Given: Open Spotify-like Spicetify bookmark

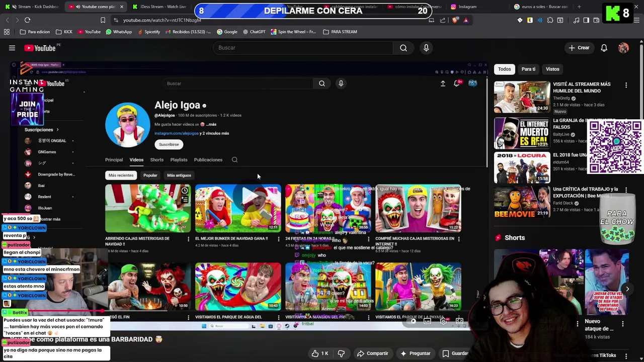Looking at the screenshot, I should (148, 32).
